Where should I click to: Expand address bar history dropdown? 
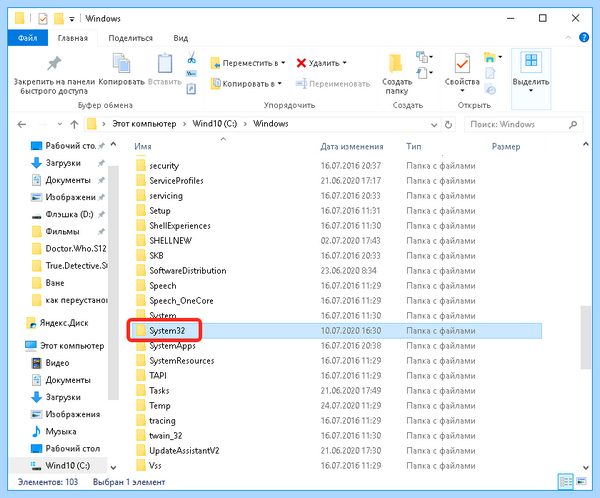point(434,125)
